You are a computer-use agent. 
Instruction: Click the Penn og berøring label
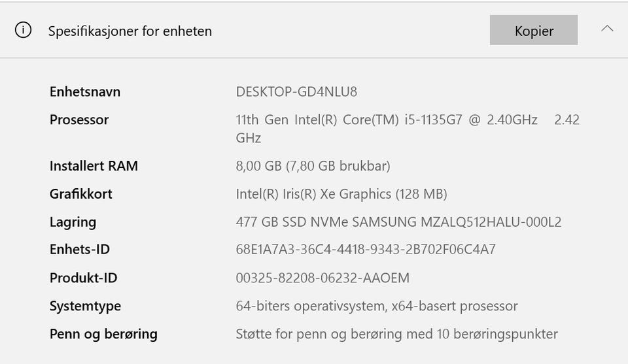click(x=103, y=334)
